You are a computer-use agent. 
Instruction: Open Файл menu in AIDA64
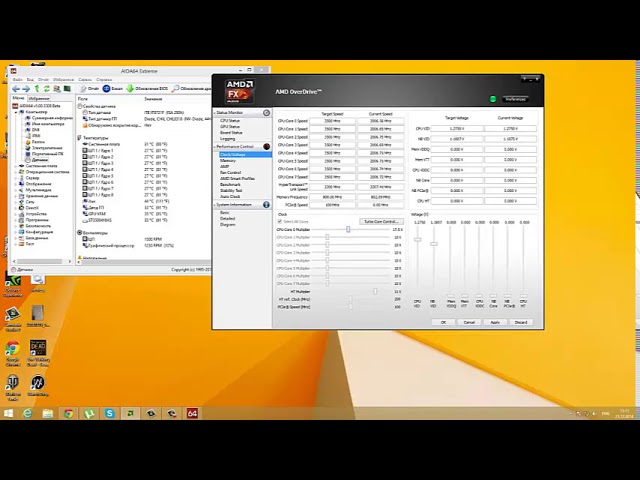point(17,80)
